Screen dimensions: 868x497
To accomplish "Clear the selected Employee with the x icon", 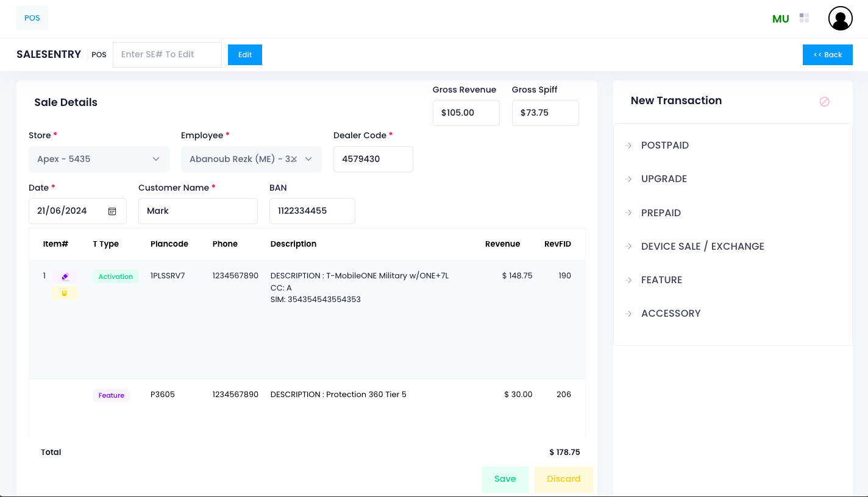I will [294, 159].
